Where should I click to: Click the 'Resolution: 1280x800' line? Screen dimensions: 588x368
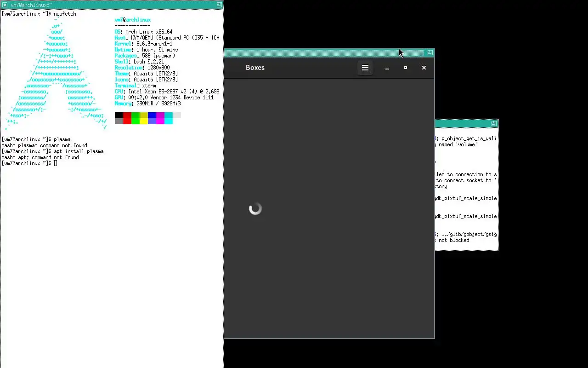pyautogui.click(x=142, y=68)
